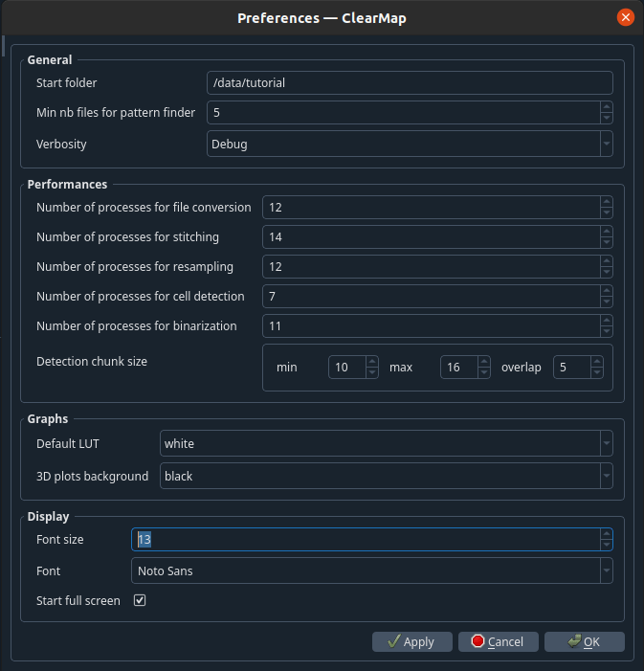This screenshot has width=644, height=671.
Task: Increment processes for file conversion
Action: click(x=607, y=202)
